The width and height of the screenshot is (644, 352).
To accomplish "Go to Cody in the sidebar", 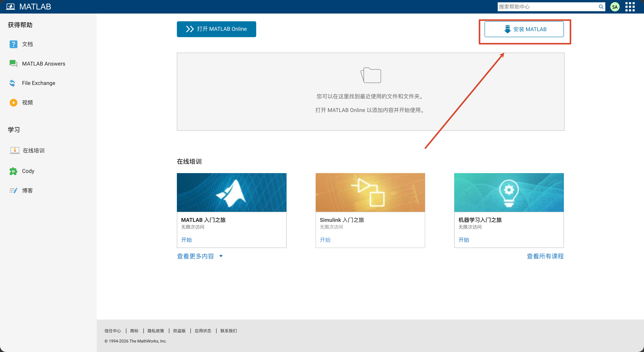I will point(28,171).
